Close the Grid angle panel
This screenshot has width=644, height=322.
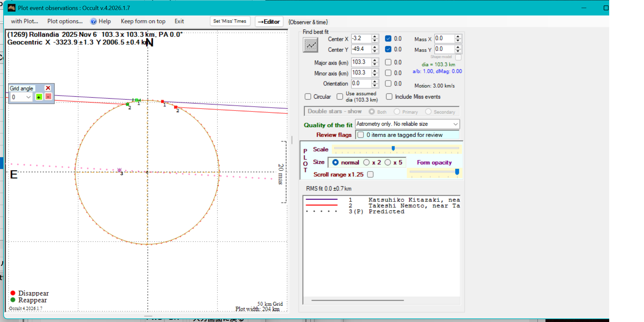coord(48,88)
